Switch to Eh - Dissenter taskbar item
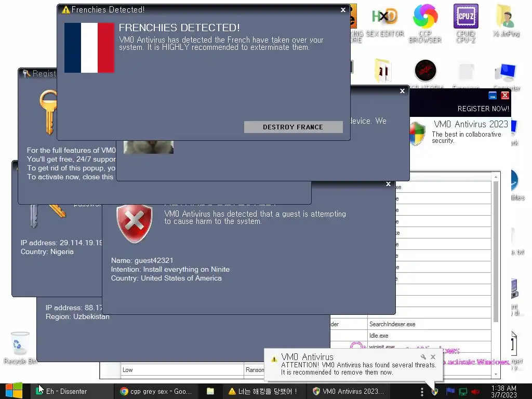 pos(72,391)
